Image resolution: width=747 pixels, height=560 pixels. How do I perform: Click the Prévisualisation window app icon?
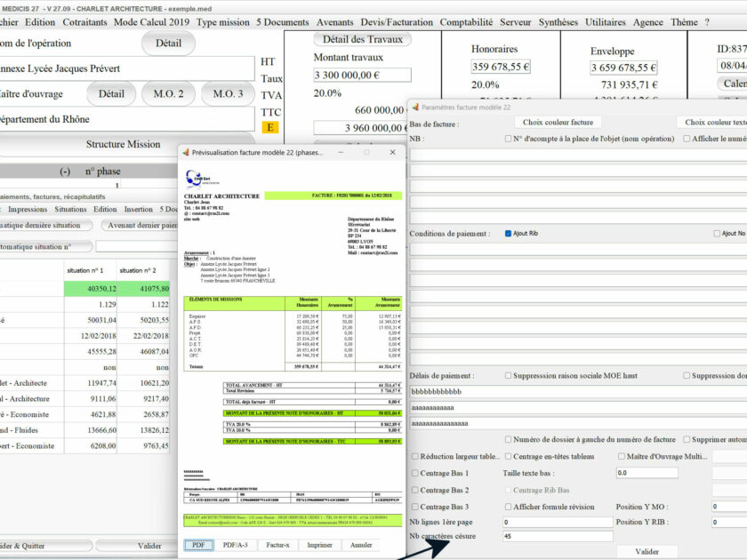click(186, 152)
